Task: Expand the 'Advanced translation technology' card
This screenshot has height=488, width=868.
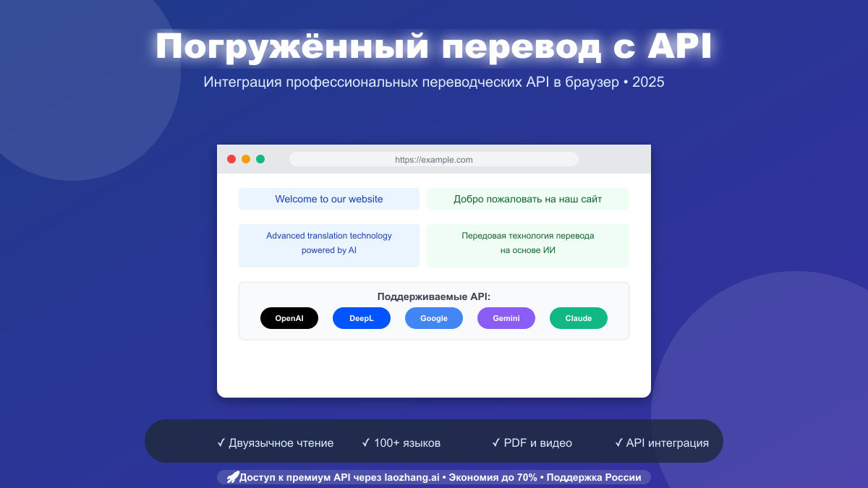Action: click(329, 245)
